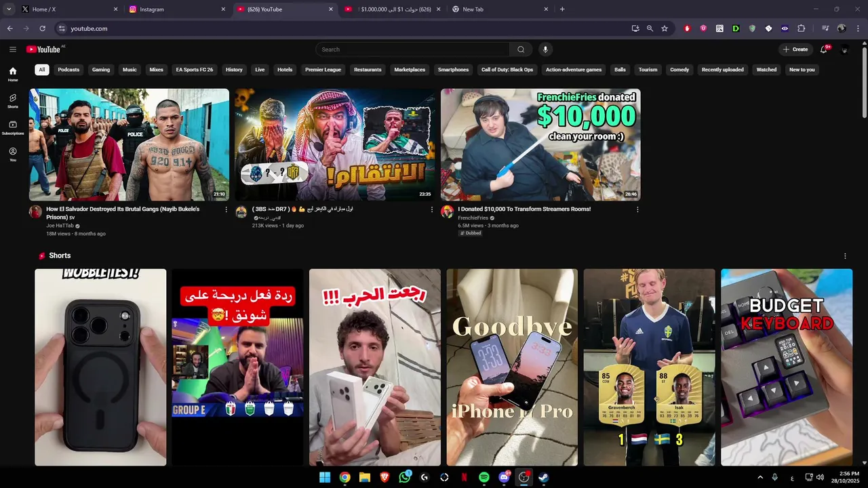This screenshot has width=868, height=488.
Task: Open the Wobble Test short
Action: click(100, 367)
